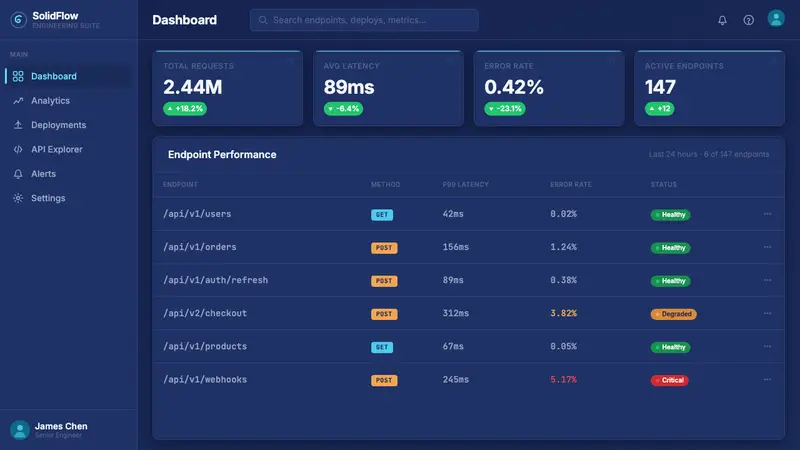Viewport: 800px width, 450px height.
Task: Open API Explorer from the sidebar
Action: tap(68, 149)
